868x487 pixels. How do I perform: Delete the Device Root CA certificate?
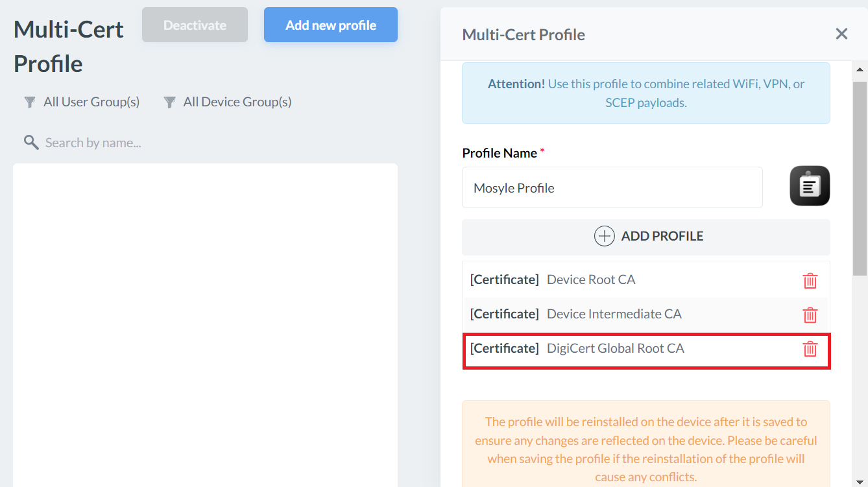(x=810, y=281)
